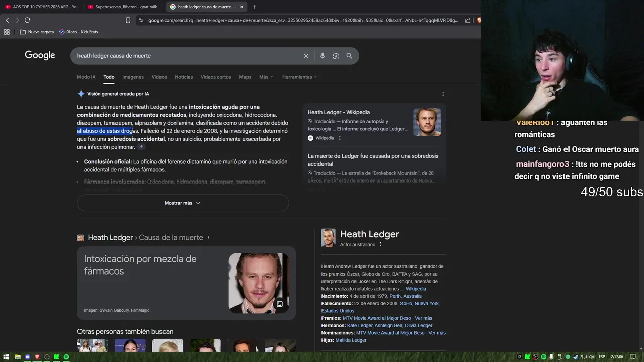Open the notification center icon
Image resolution: width=644 pixels, height=362 pixels.
click(x=633, y=357)
